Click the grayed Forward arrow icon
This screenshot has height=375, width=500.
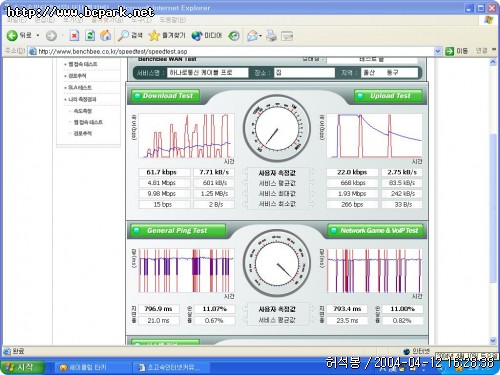click(51, 36)
